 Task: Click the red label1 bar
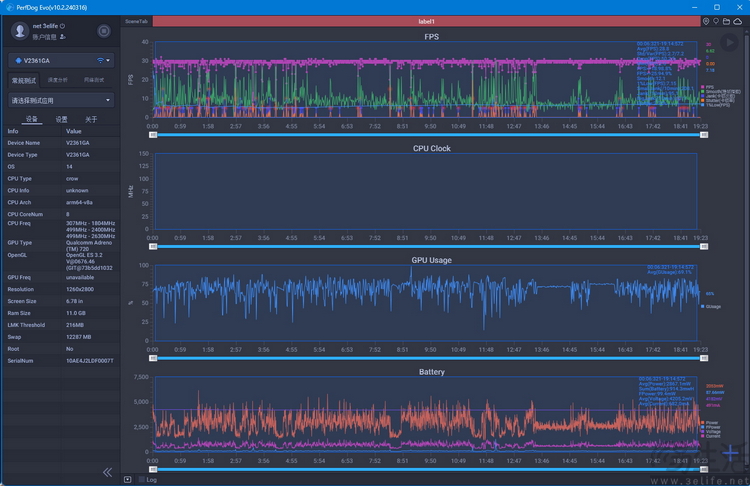(426, 21)
